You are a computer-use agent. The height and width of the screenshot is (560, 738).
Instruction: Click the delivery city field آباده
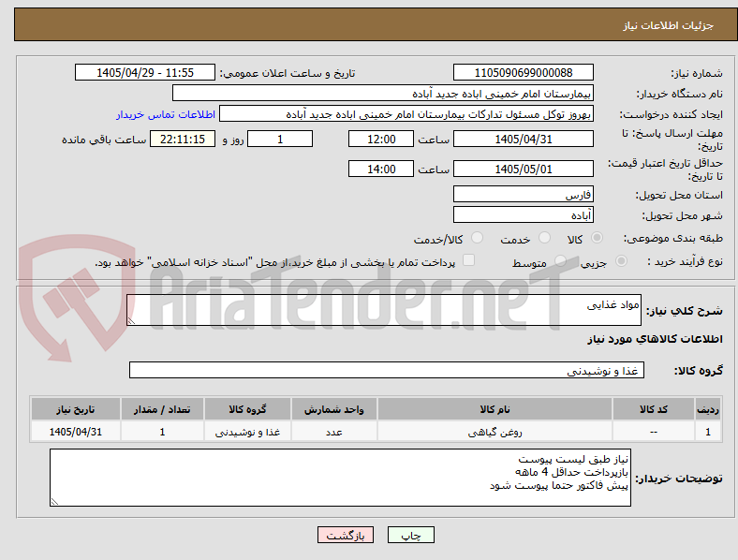(x=523, y=214)
